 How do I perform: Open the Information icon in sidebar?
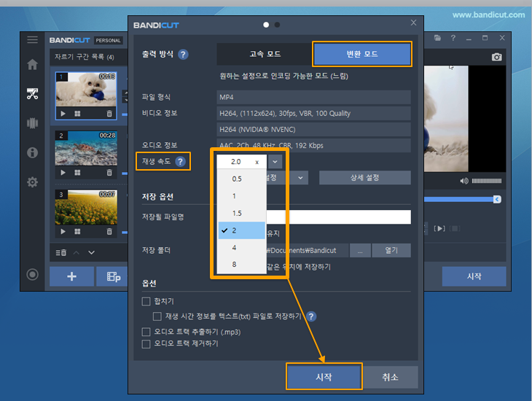pyautogui.click(x=33, y=152)
